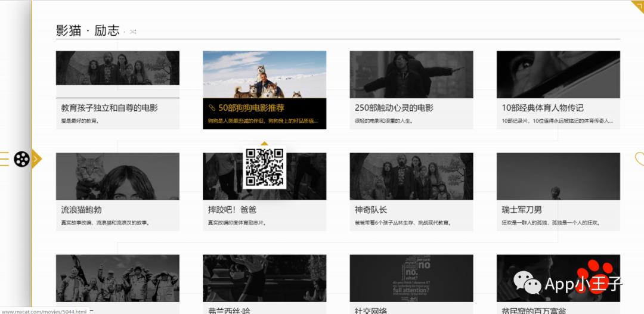Click the shuffle icon beside 影猫·励志
The height and width of the screenshot is (314, 644).
pyautogui.click(x=133, y=32)
